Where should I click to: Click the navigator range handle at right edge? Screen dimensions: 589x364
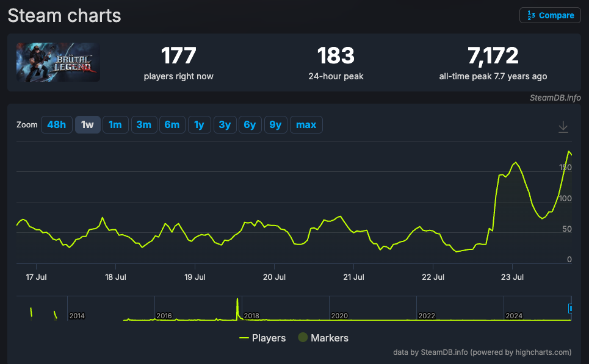(x=570, y=309)
